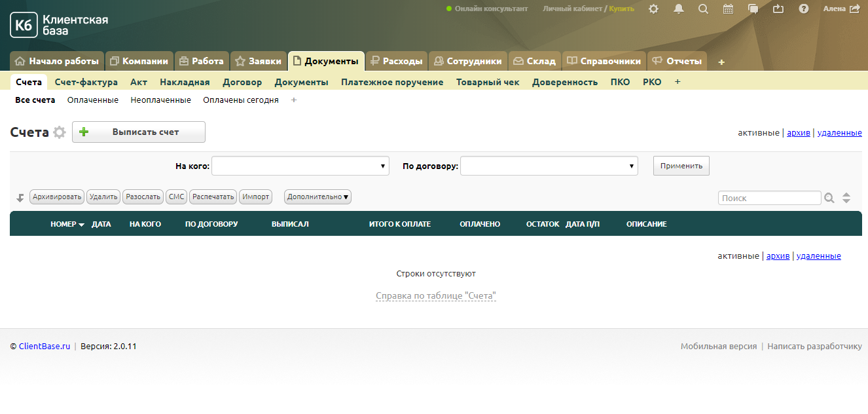
Task: Switch to the Накладная sub-tab
Action: click(x=185, y=82)
